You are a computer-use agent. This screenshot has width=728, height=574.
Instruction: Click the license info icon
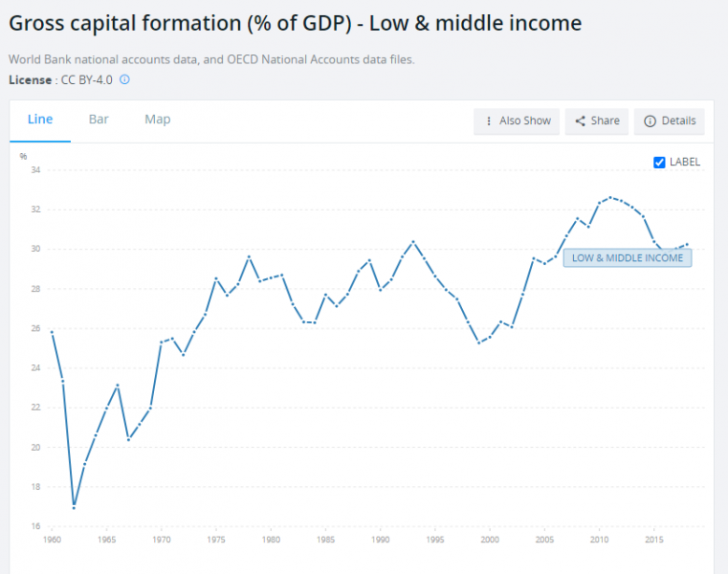pos(124,79)
